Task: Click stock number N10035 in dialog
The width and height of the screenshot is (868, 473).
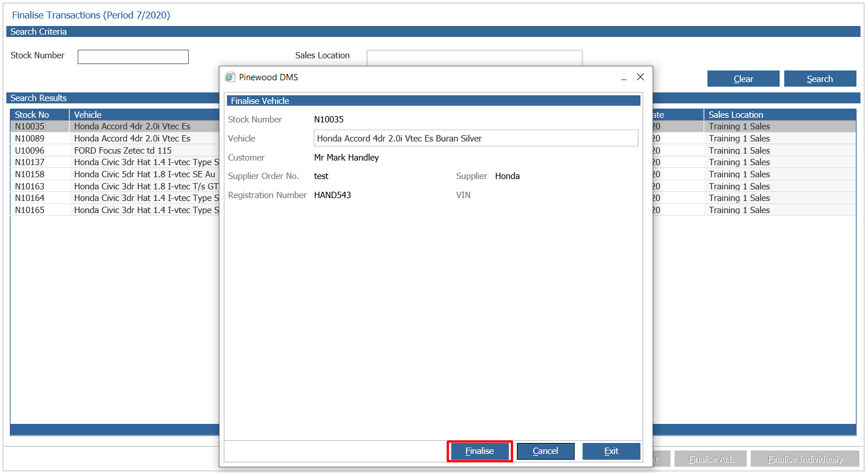Action: pos(329,120)
